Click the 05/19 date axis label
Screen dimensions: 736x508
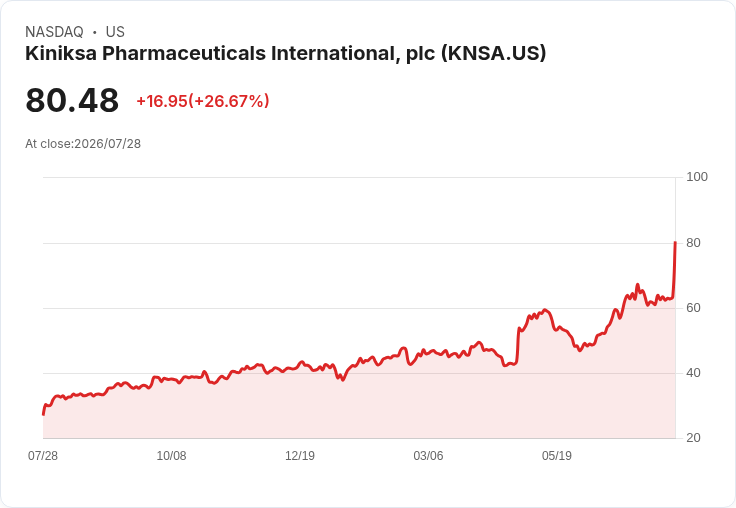tap(557, 455)
